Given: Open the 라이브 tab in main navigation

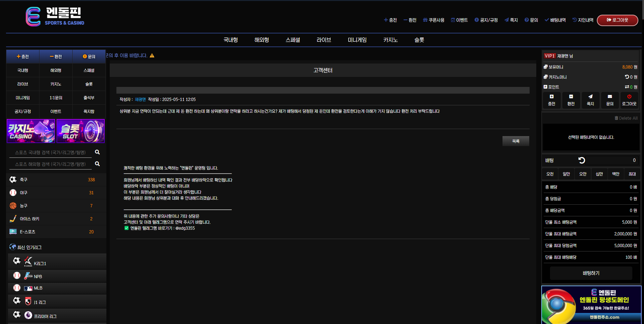Looking at the screenshot, I should pos(324,40).
